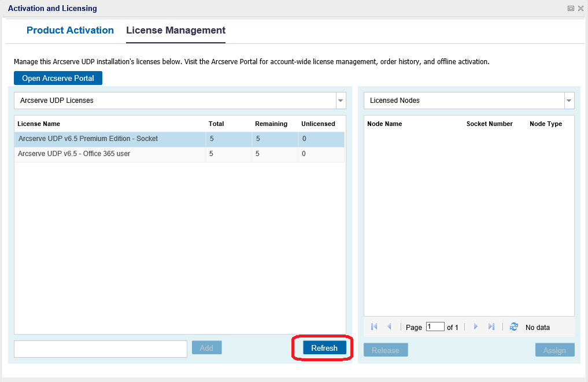Maximize the Activation and Licensing dialog
The width and height of the screenshot is (588, 382).
point(571,8)
